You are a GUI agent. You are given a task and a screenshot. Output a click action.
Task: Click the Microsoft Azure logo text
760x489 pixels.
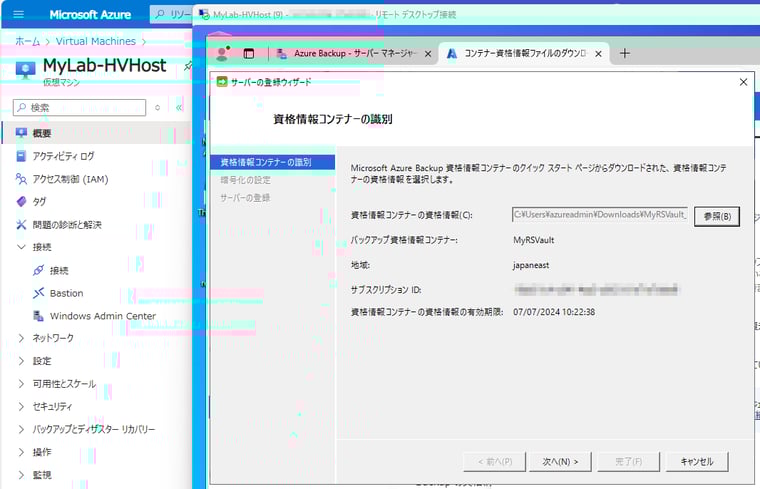pyautogui.click(x=90, y=15)
